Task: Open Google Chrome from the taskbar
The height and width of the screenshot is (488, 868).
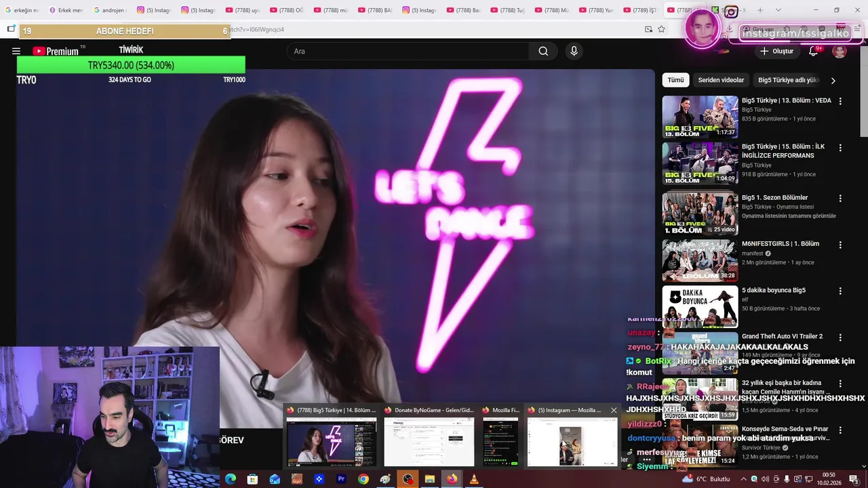Action: (363, 479)
